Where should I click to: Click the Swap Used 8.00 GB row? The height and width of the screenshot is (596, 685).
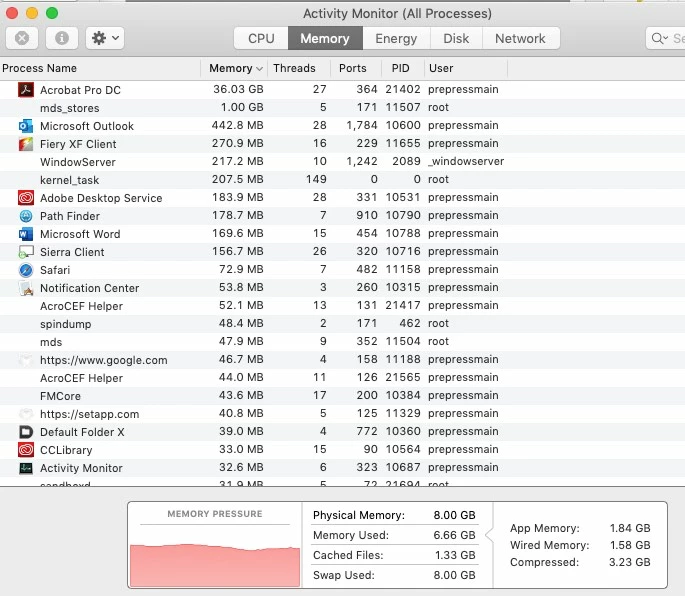pos(394,575)
